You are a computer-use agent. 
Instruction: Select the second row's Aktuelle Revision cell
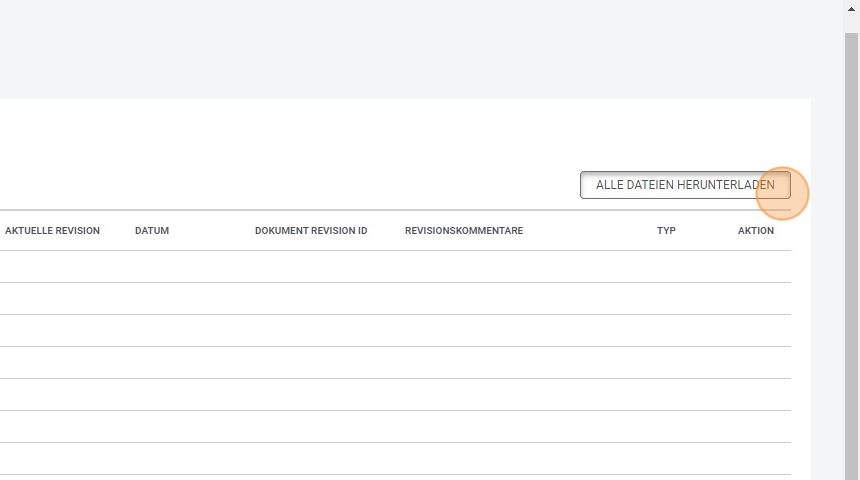tap(52, 299)
